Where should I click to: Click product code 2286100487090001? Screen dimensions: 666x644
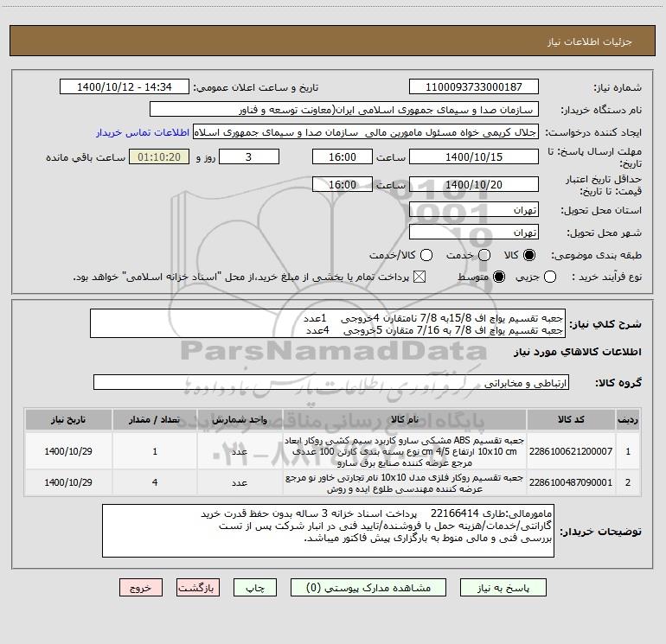(571, 482)
